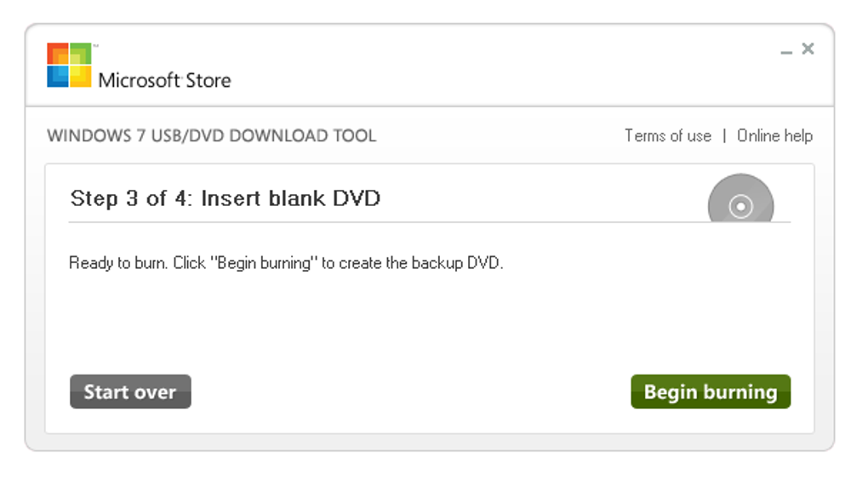This screenshot has height=493, width=868.
Task: Open the Terms of use link
Action: pyautogui.click(x=667, y=135)
